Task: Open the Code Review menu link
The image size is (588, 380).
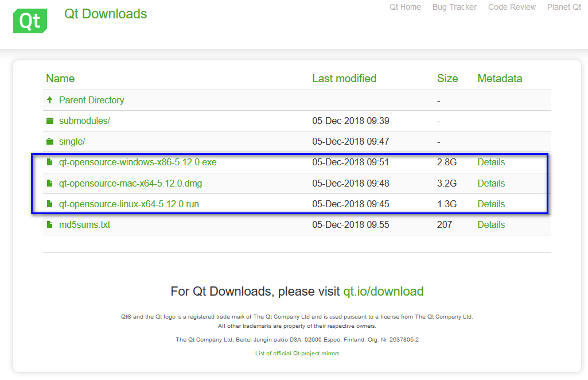Action: (512, 7)
